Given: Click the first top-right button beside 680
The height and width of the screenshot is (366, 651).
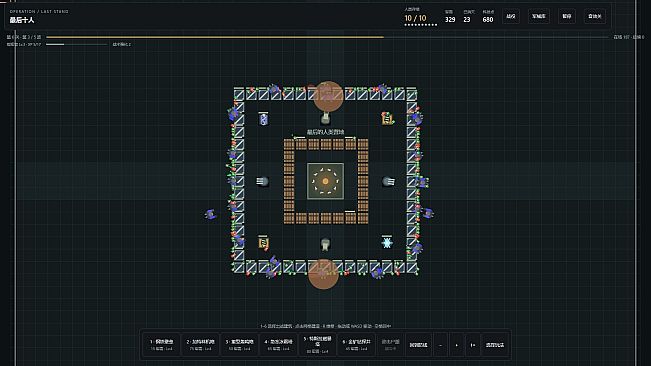Looking at the screenshot, I should (x=511, y=17).
